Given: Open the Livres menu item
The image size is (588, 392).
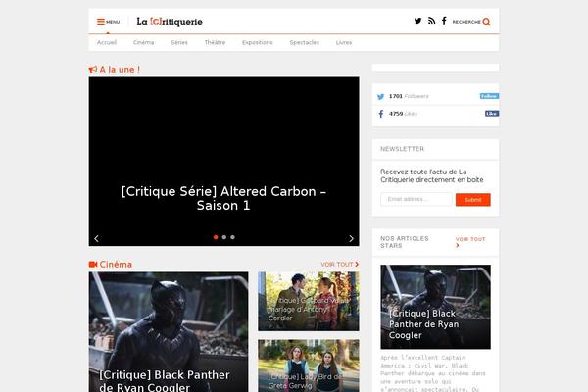Looking at the screenshot, I should [x=344, y=42].
